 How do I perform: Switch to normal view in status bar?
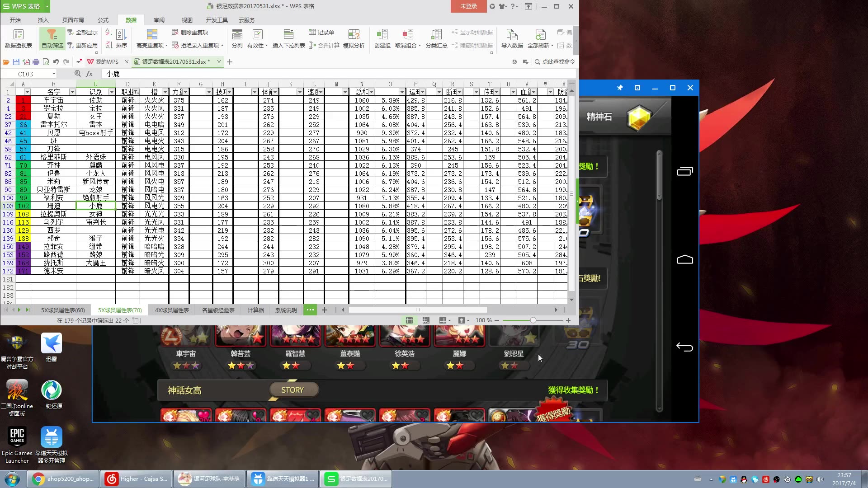[x=409, y=320]
